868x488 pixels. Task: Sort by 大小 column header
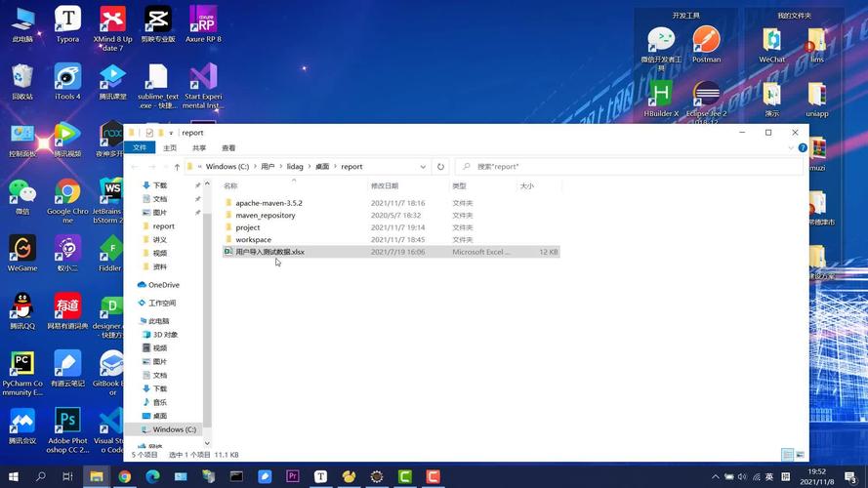[x=539, y=185]
